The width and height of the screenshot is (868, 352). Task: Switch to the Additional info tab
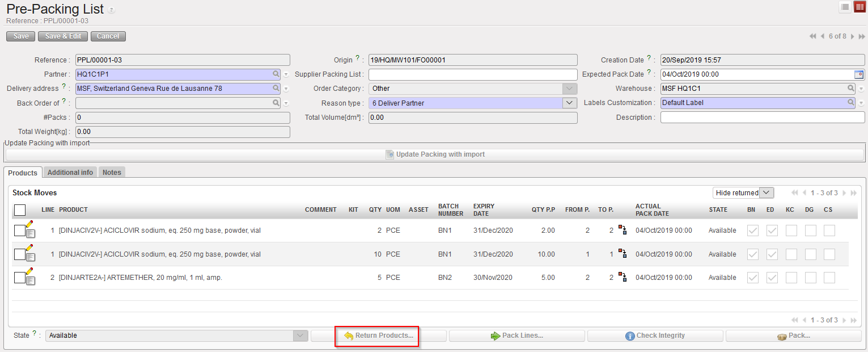70,172
